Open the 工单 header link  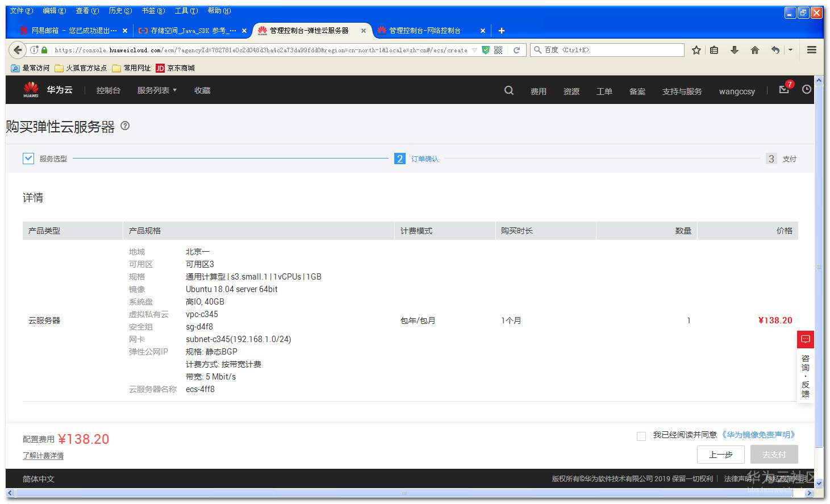coord(604,91)
